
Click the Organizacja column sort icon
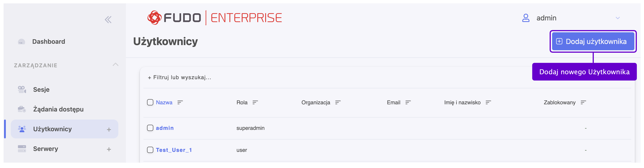[338, 103]
